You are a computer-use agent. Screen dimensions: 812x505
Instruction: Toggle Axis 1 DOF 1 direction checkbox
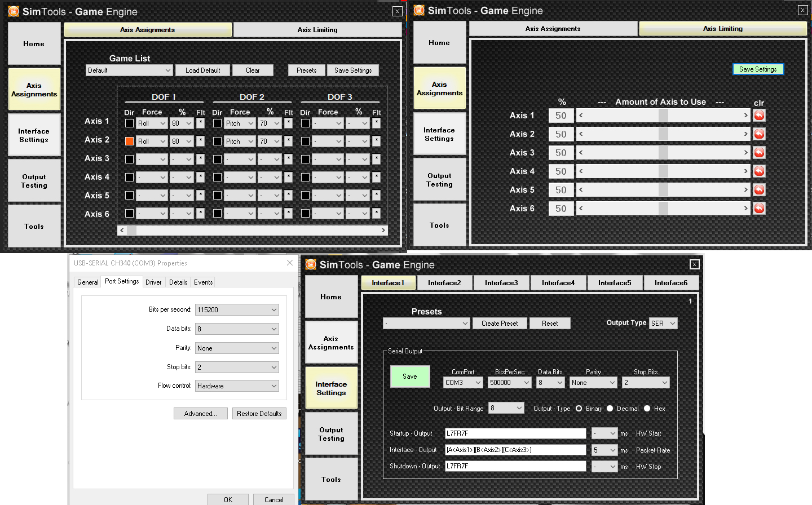129,123
